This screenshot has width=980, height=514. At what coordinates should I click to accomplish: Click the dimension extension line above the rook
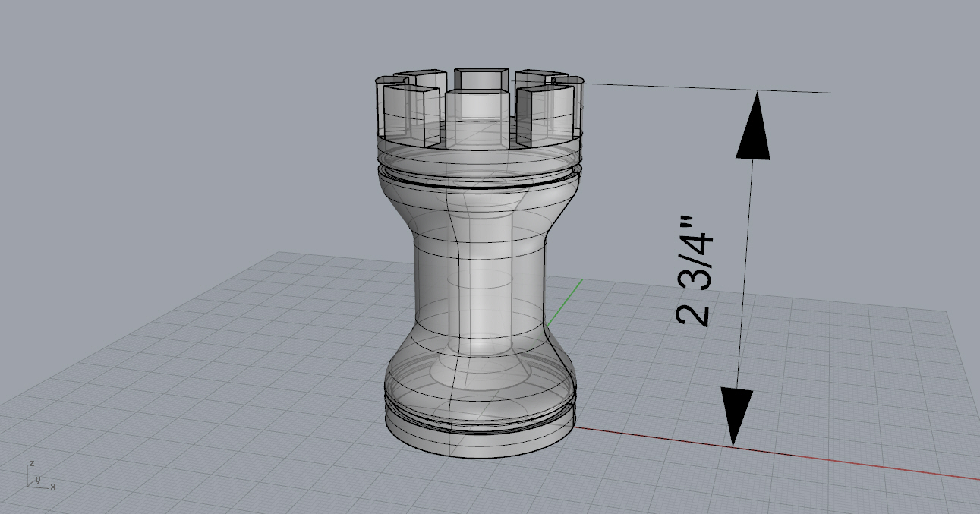706,88
